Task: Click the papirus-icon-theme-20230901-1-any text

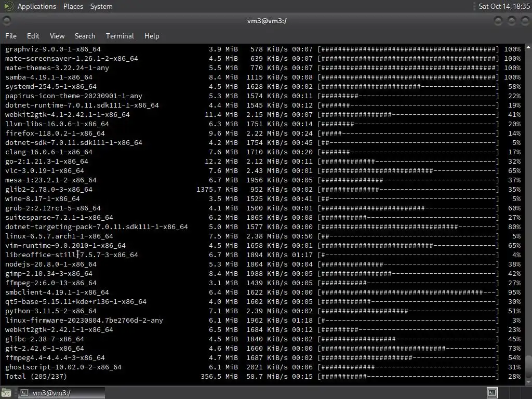Action: tap(74, 96)
